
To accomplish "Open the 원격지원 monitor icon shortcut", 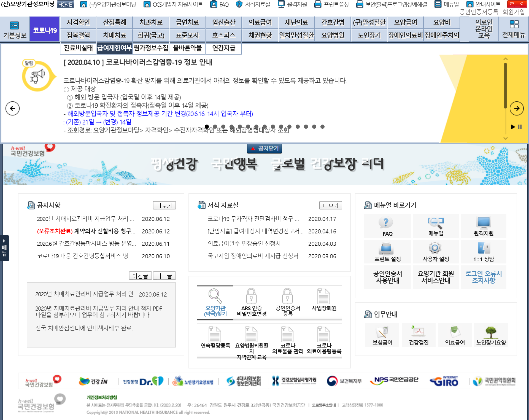I will (484, 223).
